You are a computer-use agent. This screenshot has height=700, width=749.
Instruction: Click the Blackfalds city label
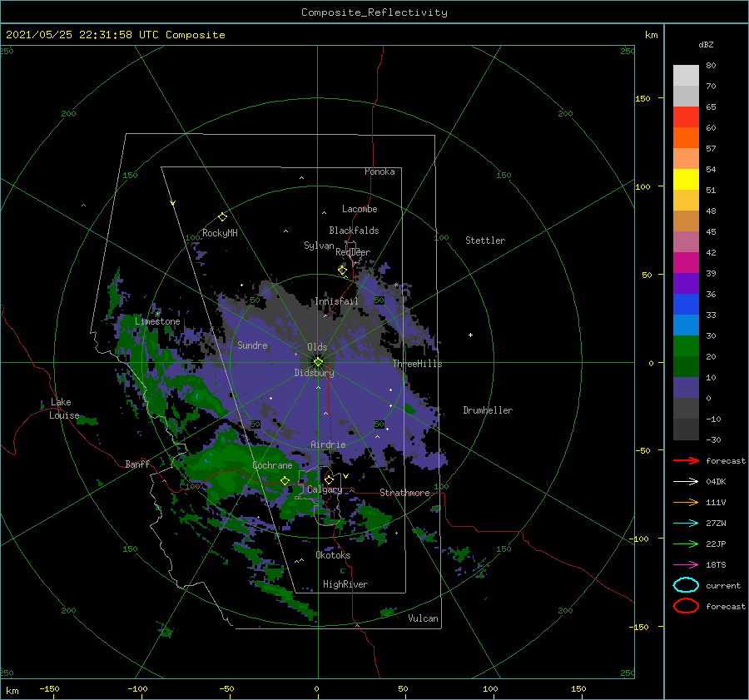[354, 231]
